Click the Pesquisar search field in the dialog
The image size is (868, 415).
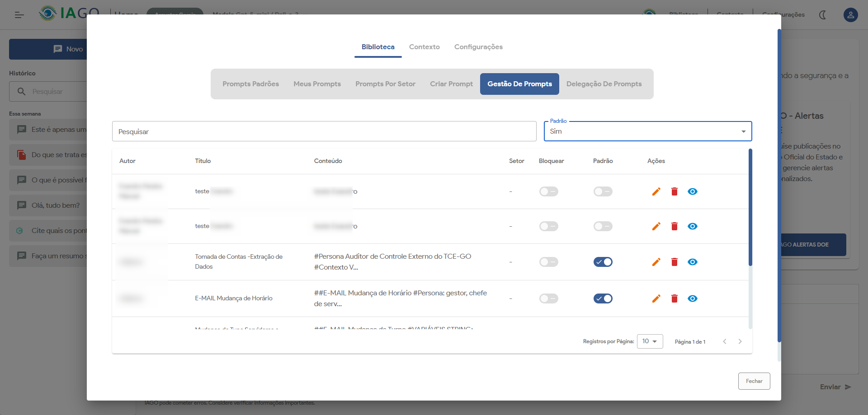coord(324,131)
